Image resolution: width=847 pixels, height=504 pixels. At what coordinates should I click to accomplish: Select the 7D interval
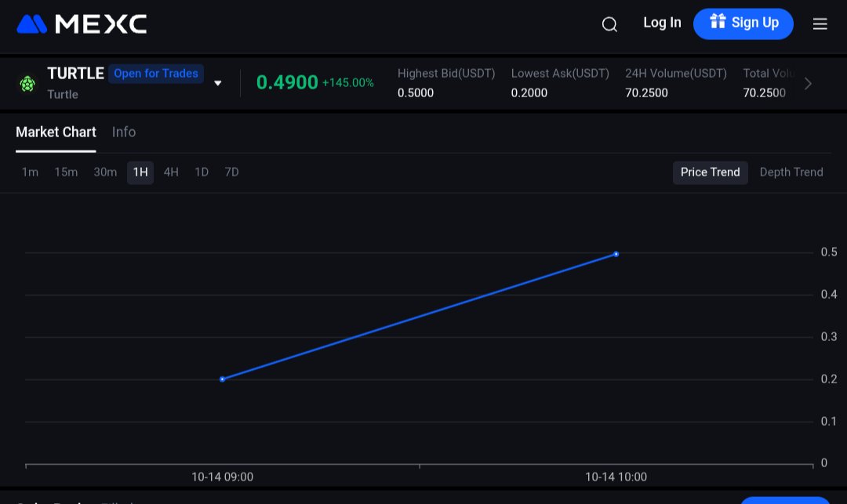click(231, 172)
